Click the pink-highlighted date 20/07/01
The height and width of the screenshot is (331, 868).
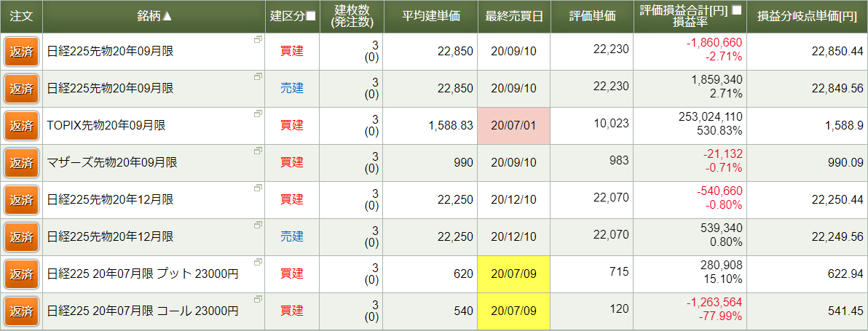[x=513, y=125]
